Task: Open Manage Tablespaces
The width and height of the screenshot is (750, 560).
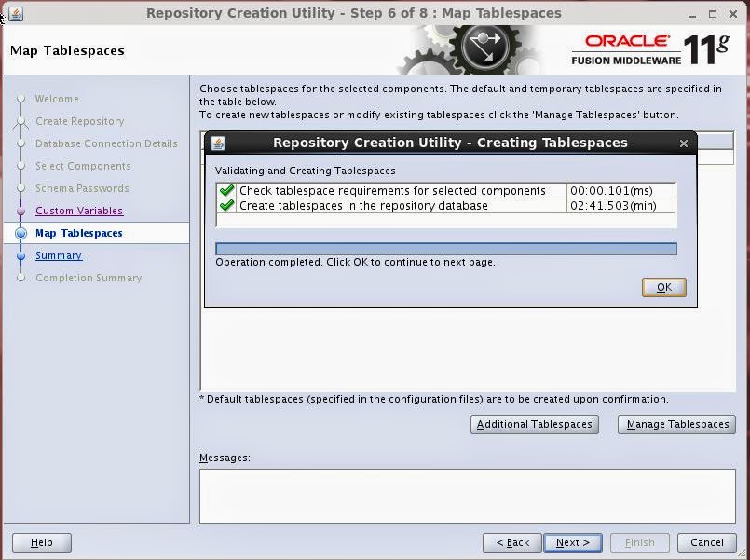Action: click(676, 424)
